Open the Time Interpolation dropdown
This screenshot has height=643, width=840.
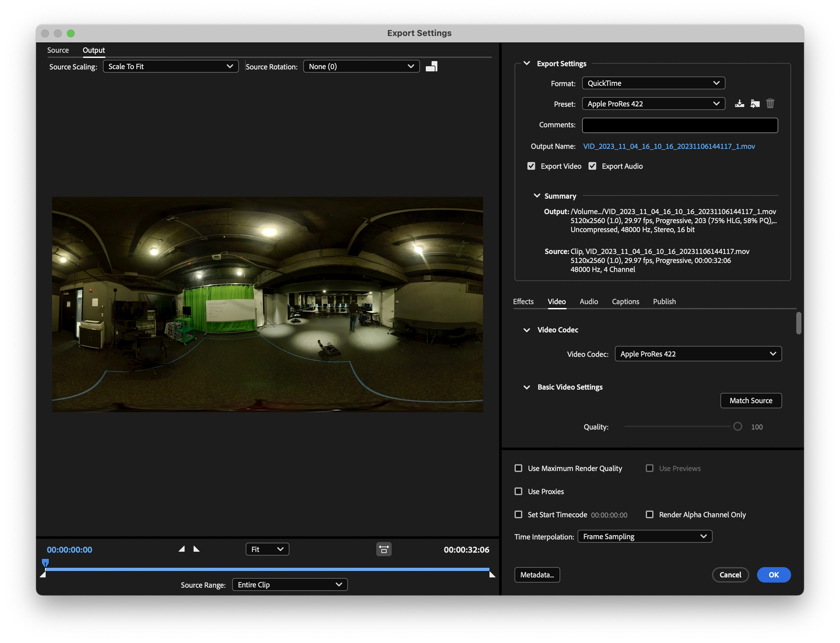point(645,536)
